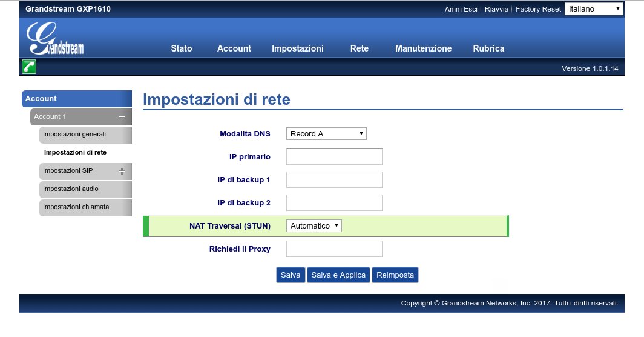
Task: Open the Impostazioni menu
Action: 298,48
